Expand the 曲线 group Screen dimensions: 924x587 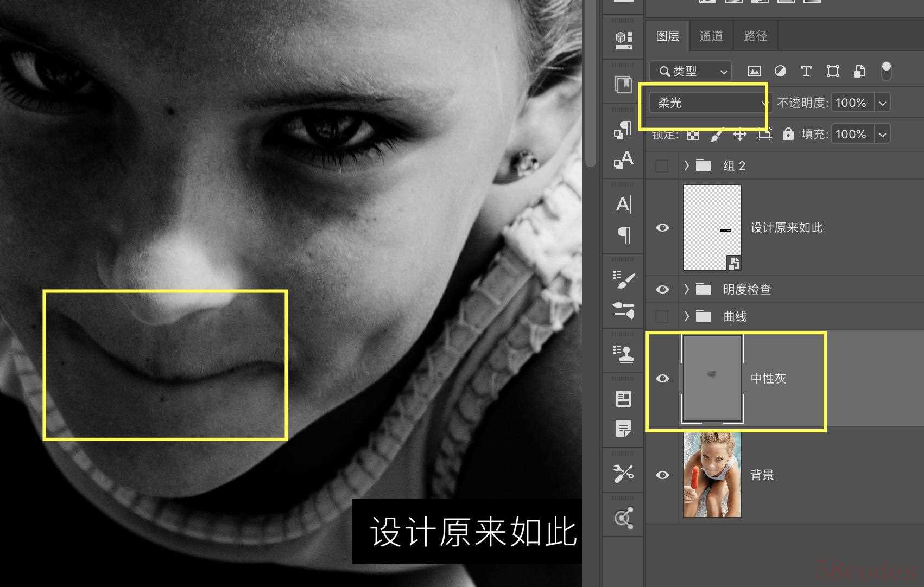[687, 316]
